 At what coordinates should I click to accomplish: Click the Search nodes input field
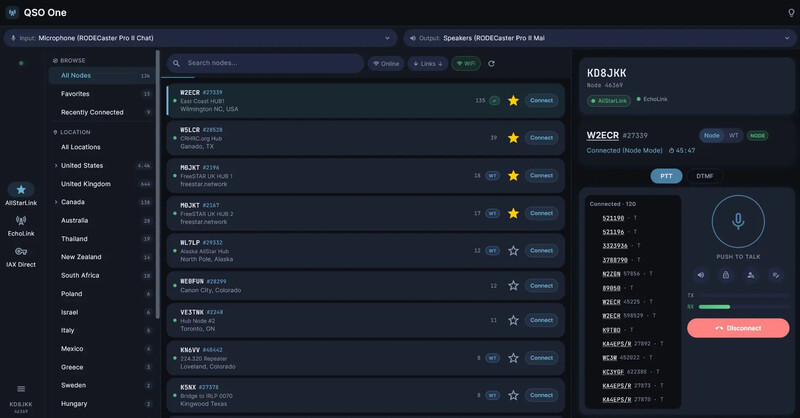265,63
